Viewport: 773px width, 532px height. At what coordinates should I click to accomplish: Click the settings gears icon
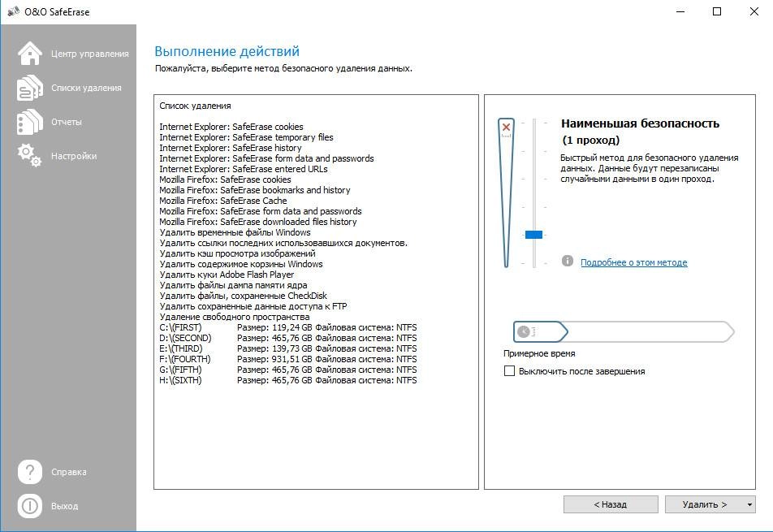pos(29,155)
